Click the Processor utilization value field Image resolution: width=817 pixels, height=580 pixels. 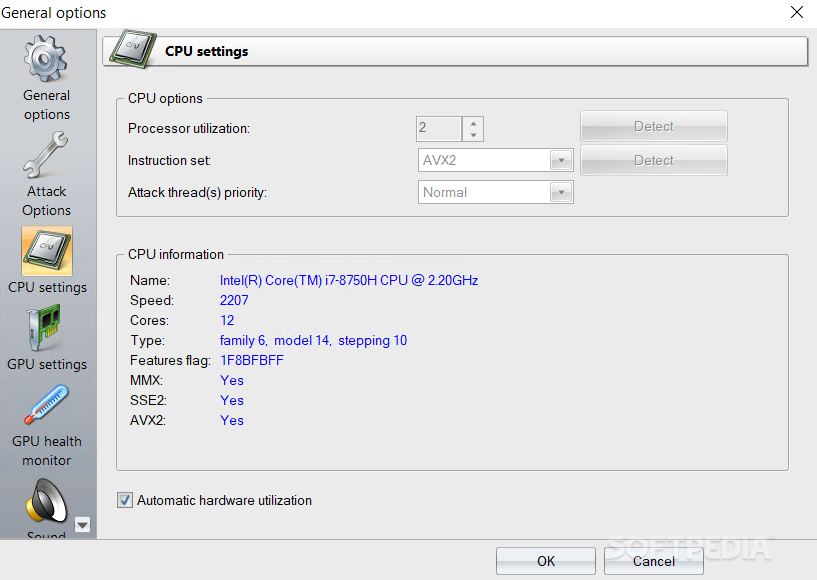(x=439, y=128)
